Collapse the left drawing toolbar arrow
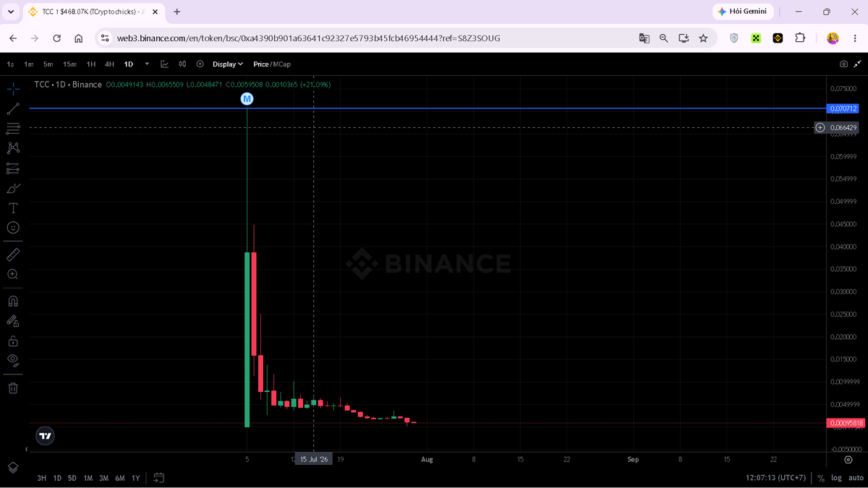Image resolution: width=868 pixels, height=488 pixels. pyautogui.click(x=27, y=450)
